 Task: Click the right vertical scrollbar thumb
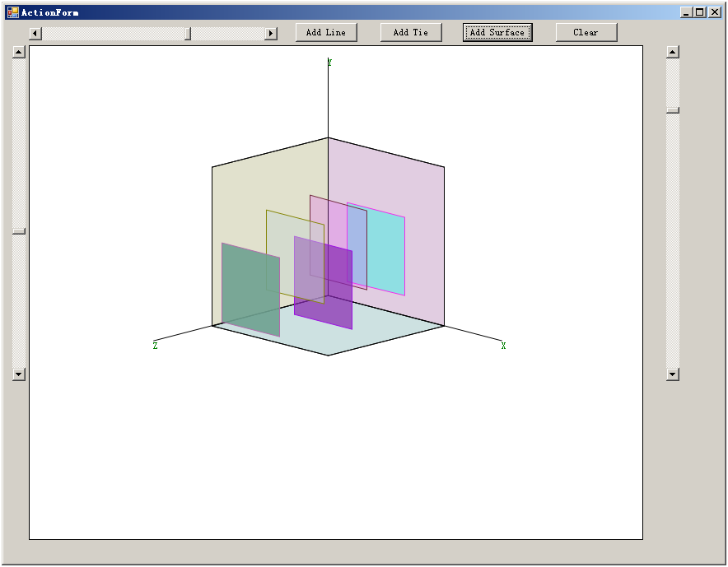coord(673,110)
